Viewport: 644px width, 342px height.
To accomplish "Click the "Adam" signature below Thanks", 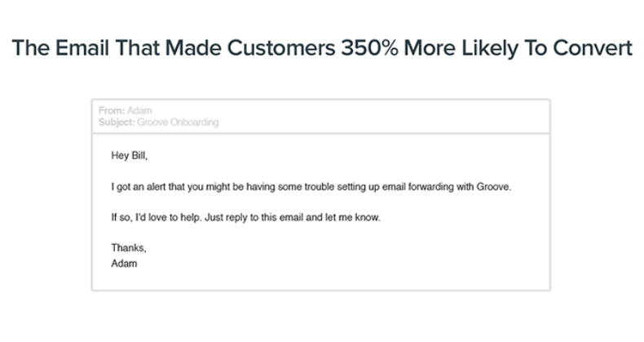I will pos(121,263).
